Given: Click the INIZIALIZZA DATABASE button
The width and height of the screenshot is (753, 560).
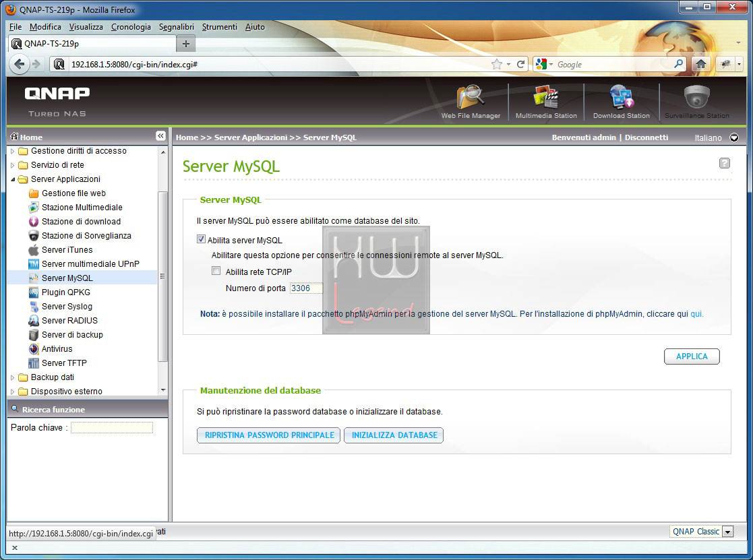Looking at the screenshot, I should (394, 435).
